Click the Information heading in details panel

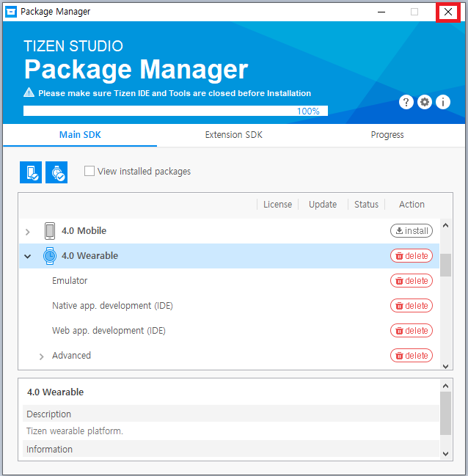[x=49, y=450]
